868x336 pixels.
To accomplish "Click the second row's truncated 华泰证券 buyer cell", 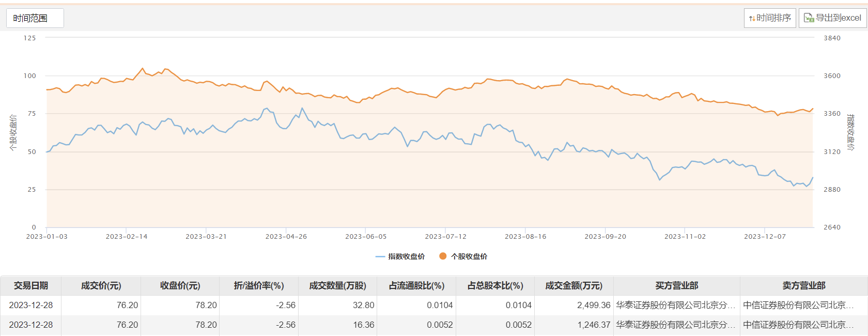I will click(x=675, y=325).
